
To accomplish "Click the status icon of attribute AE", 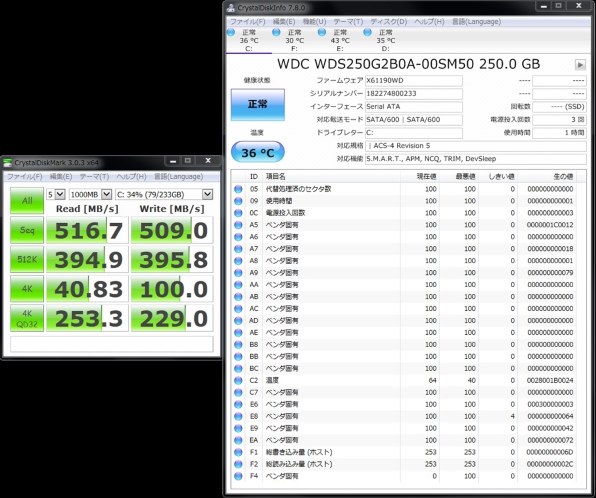I will pyautogui.click(x=238, y=332).
